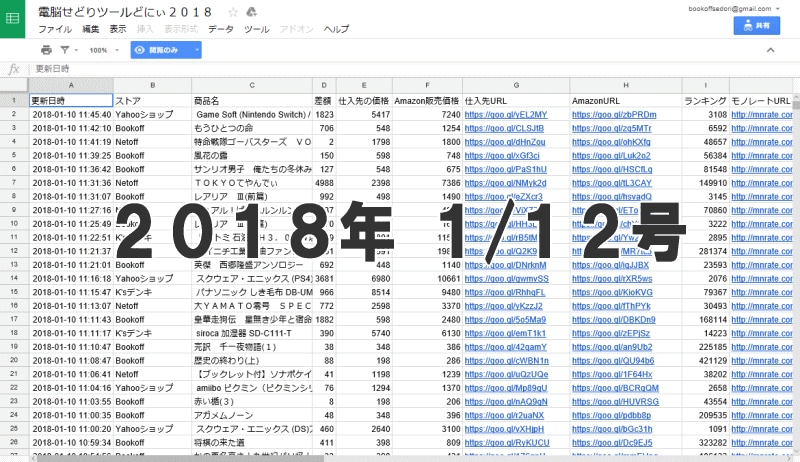
Task: Select 仕入先の価格 value 8514
Action: point(364,292)
